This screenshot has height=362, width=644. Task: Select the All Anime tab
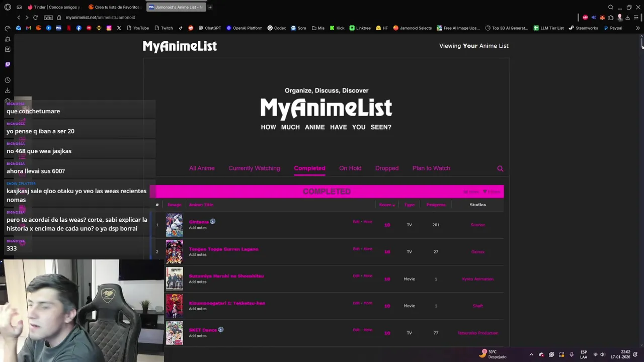click(x=202, y=168)
